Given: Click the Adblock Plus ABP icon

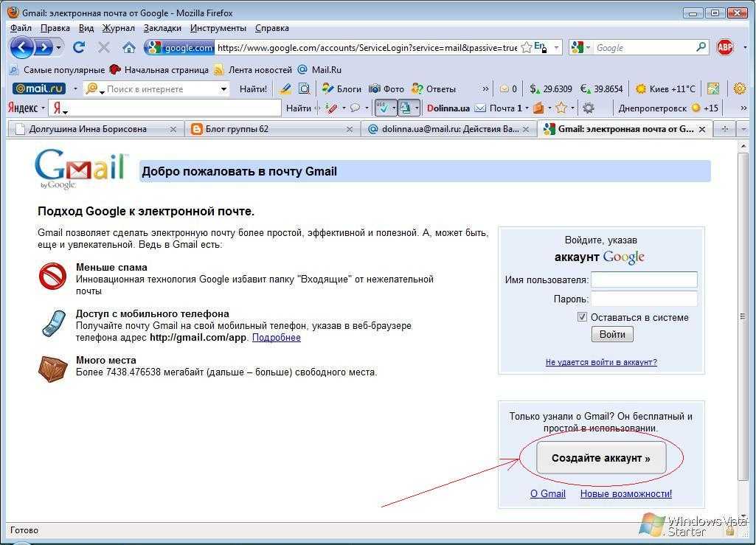Looking at the screenshot, I should pos(725,47).
